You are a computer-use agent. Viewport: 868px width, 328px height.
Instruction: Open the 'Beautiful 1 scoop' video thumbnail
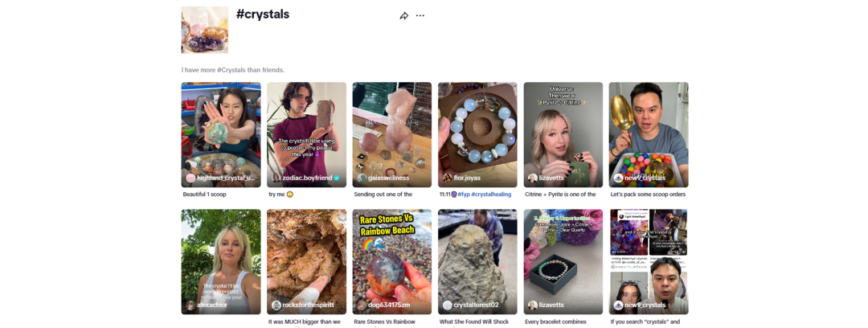tap(221, 134)
